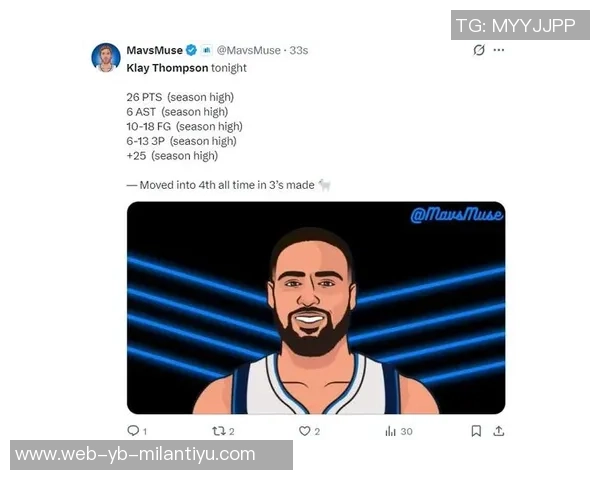Screen dimensions: 600x480
Task: Click the TG: MYYJJPP watermark banner
Action: coord(520,25)
